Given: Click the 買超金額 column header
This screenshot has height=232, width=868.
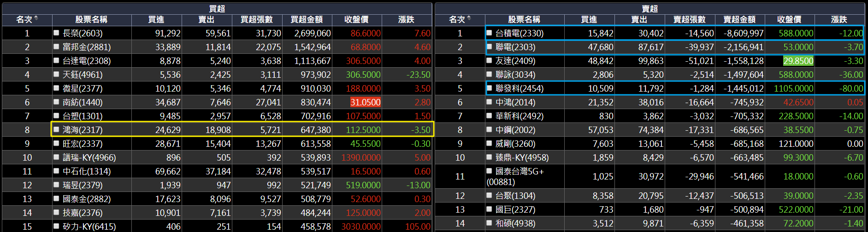Looking at the screenshot, I should pos(307,19).
